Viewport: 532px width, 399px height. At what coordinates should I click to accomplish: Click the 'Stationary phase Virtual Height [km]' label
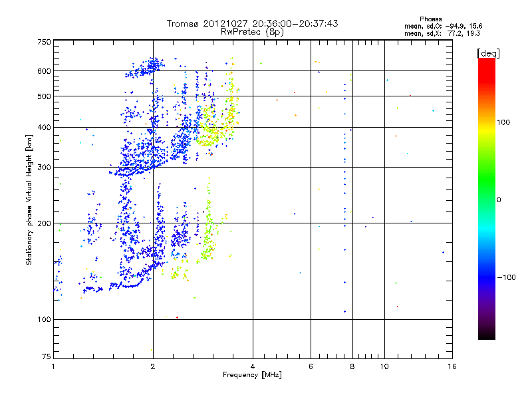[x=29, y=200]
